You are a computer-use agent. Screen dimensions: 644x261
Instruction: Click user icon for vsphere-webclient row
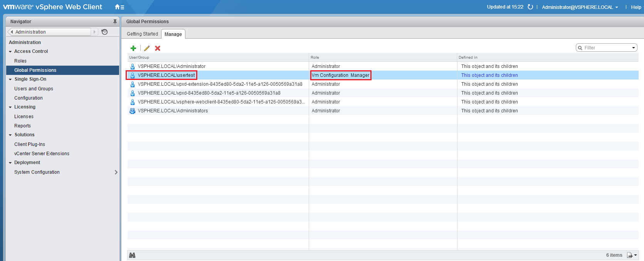[x=133, y=102]
